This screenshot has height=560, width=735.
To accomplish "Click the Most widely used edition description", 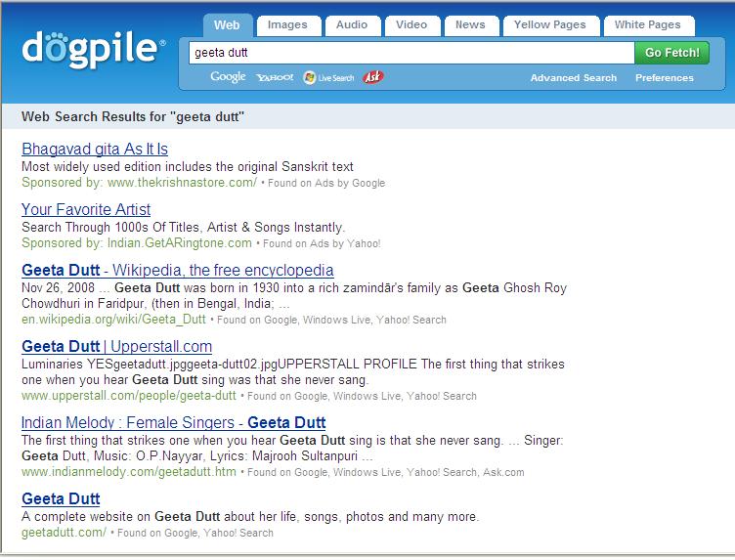I will (188, 167).
